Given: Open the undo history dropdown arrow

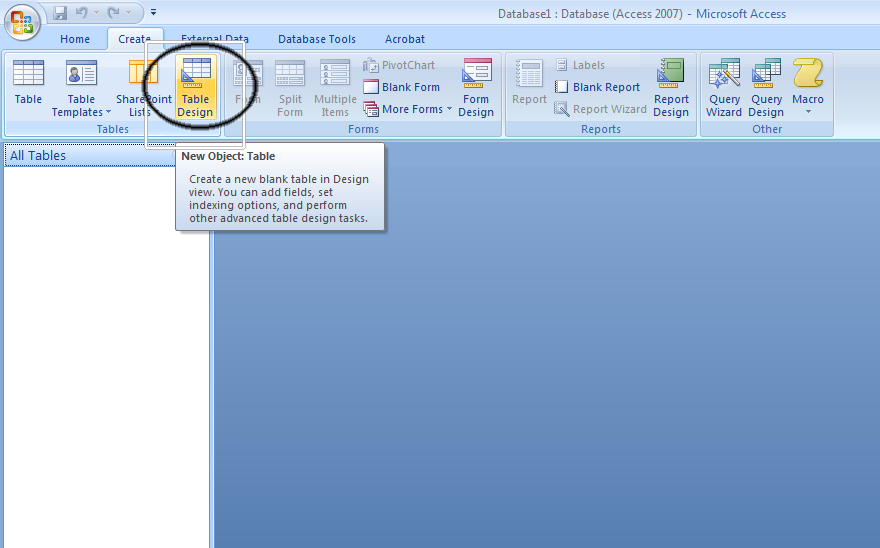Looking at the screenshot, I should (x=96, y=12).
